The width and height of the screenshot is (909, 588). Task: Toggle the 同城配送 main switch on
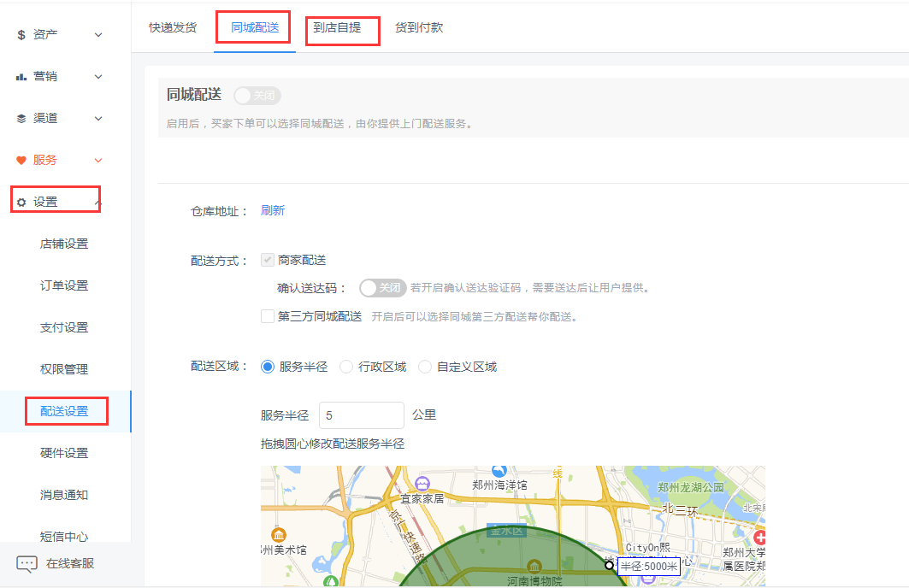point(257,96)
